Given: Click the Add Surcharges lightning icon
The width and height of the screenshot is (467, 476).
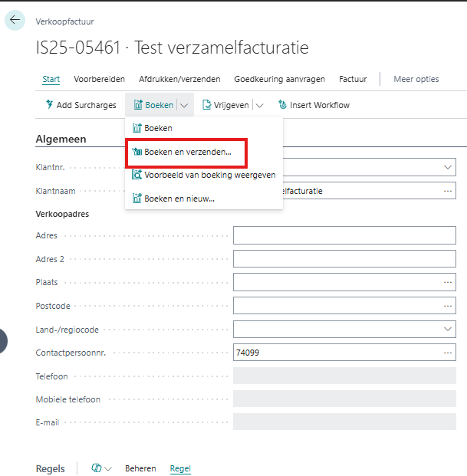Looking at the screenshot, I should point(50,105).
